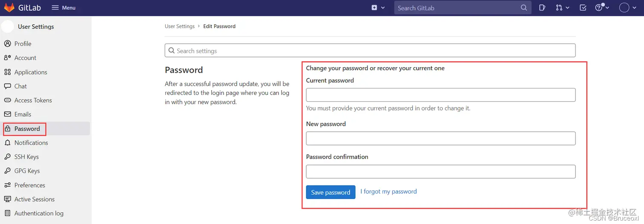Viewport: 644px width, 224px height.
Task: Expand the merge requests dropdown
Action: [562, 8]
